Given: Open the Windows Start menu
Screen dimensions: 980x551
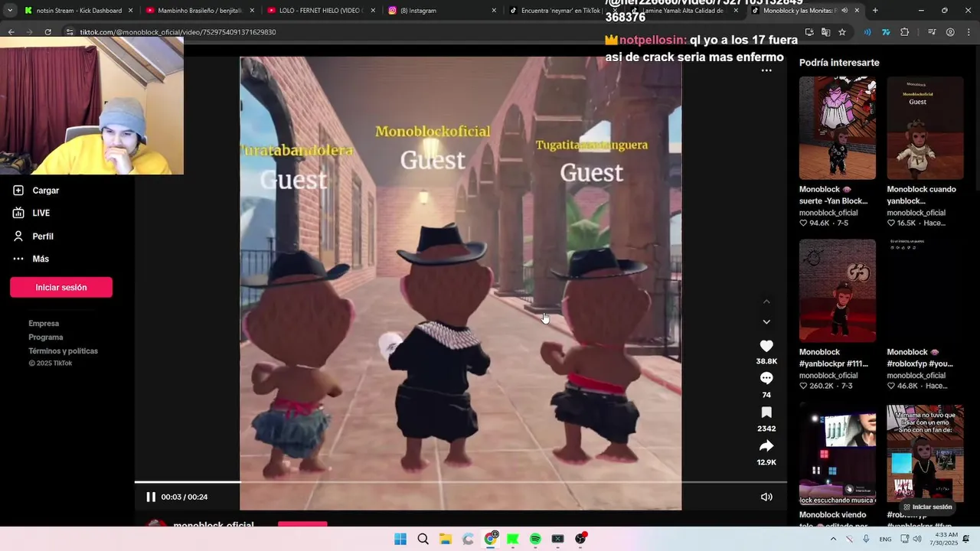Looking at the screenshot, I should (400, 539).
